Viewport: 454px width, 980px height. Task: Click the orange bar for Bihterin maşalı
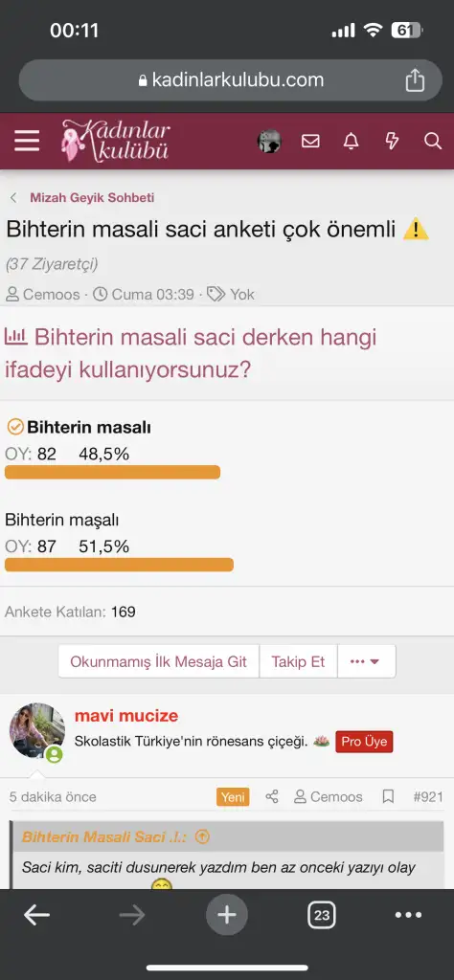(119, 565)
